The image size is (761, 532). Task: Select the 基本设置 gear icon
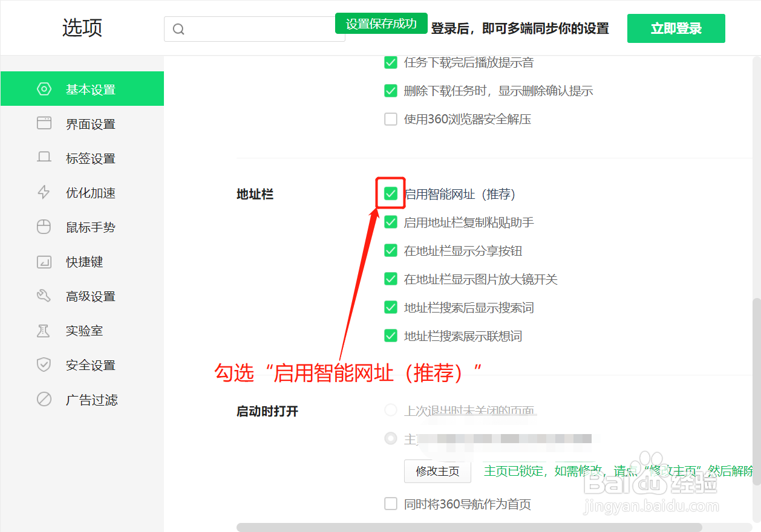(x=44, y=88)
